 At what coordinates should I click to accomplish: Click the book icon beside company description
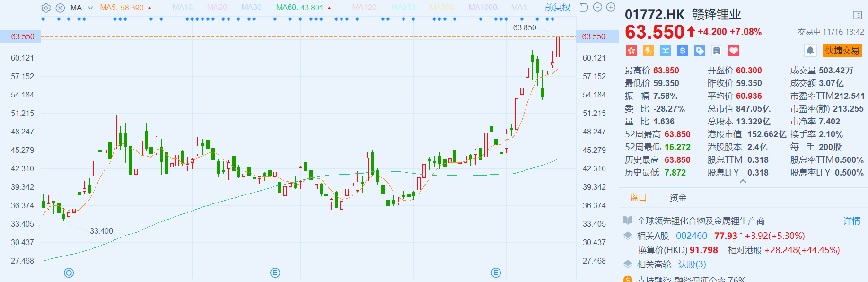pos(628,220)
